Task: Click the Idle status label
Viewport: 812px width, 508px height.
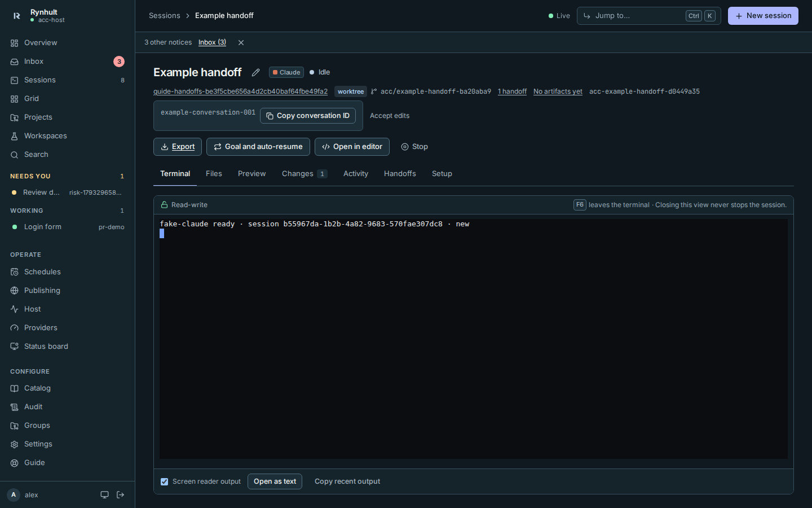Action: [320, 72]
